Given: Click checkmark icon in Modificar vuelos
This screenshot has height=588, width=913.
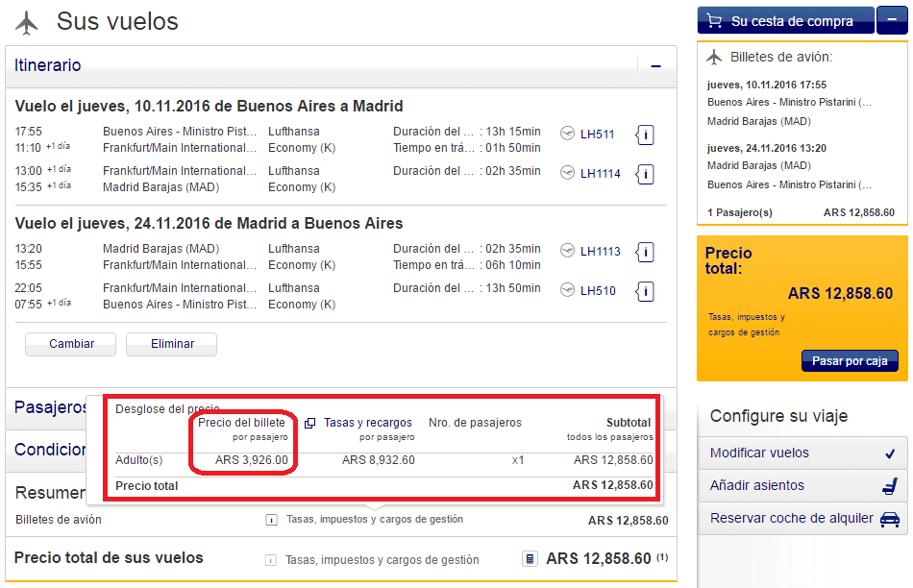Looking at the screenshot, I should click(x=890, y=453).
